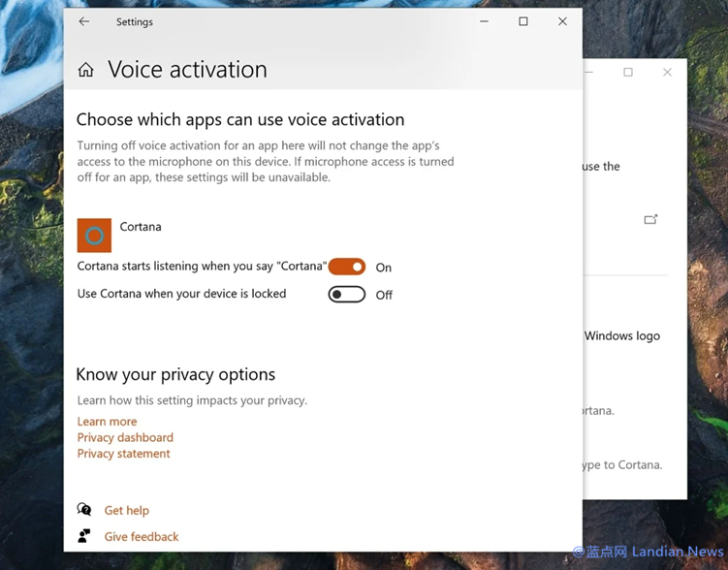This screenshot has width=728, height=570.
Task: Click the orange Cortana app icon
Action: point(94,235)
